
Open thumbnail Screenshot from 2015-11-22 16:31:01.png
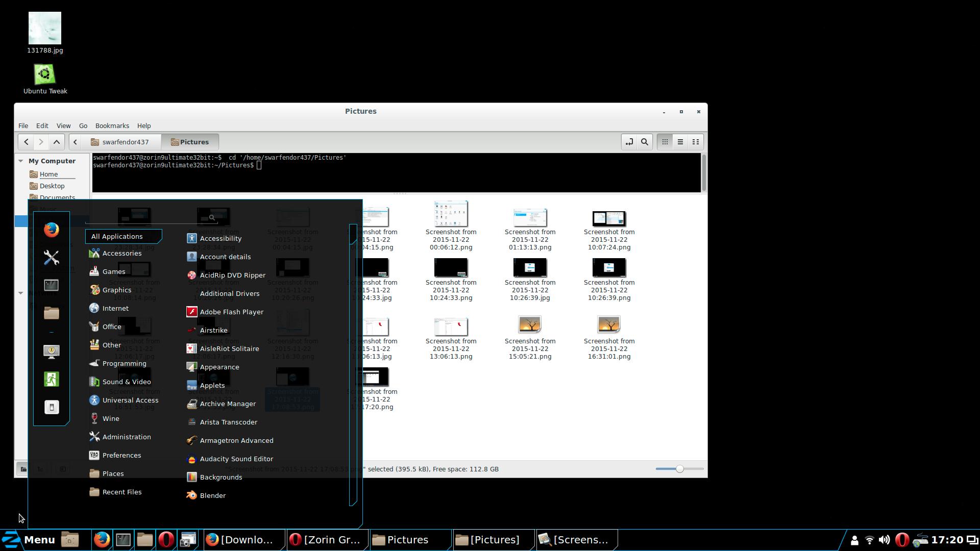[x=608, y=324]
